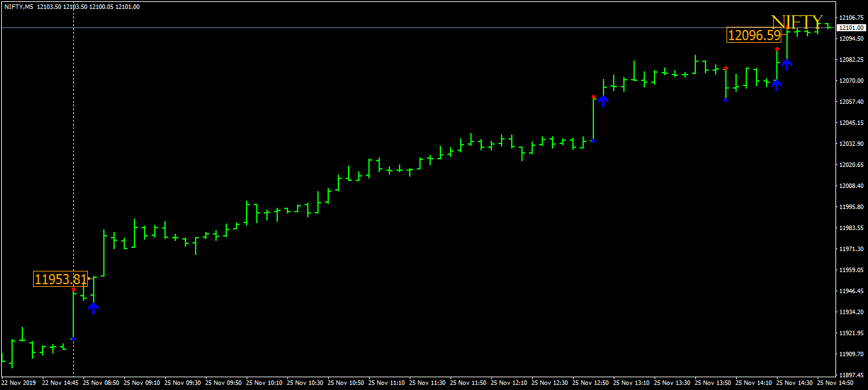Click the 12008.40 price axis label

coord(852,186)
